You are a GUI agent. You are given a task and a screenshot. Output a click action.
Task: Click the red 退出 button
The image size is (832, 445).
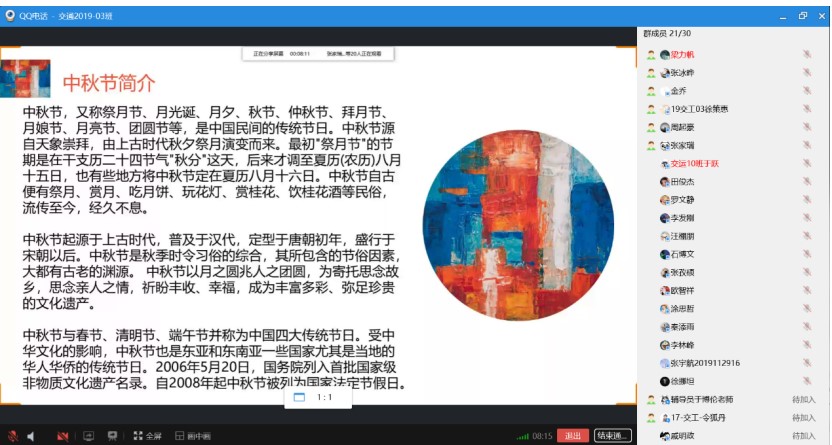click(573, 436)
